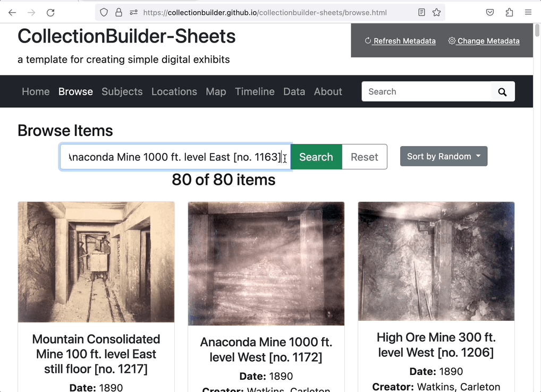The image size is (541, 392).
Task: Open Change Metadata via the gear icon
Action: [451, 40]
